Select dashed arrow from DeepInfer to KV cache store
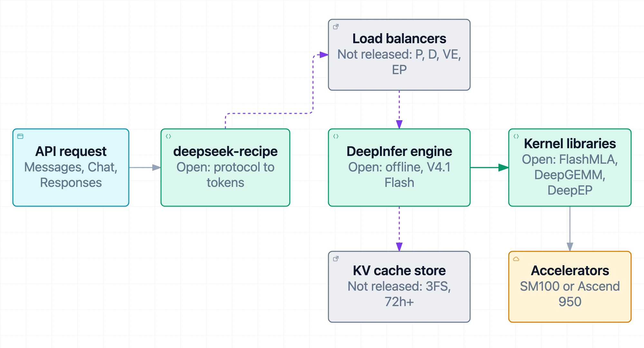 pyautogui.click(x=399, y=229)
